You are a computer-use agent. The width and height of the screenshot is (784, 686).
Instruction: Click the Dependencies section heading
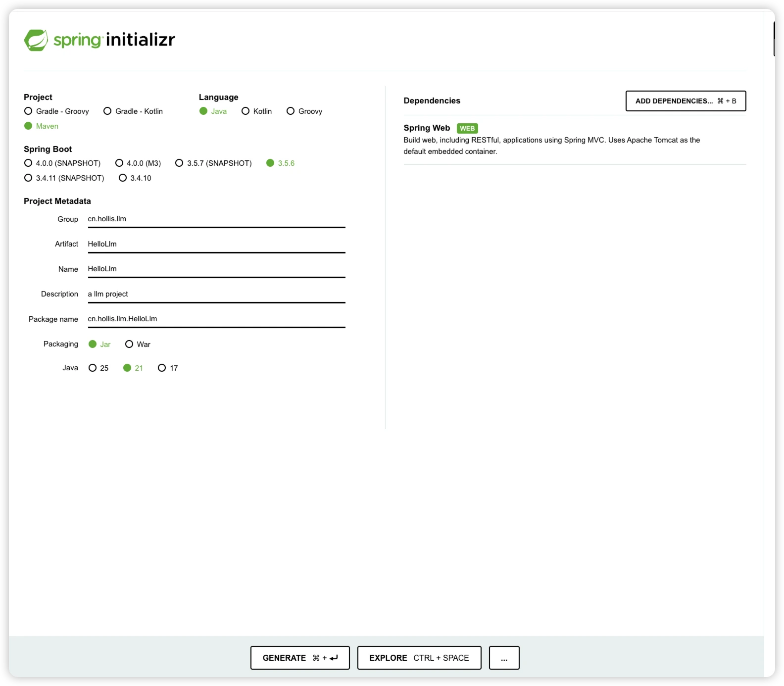[x=432, y=101]
